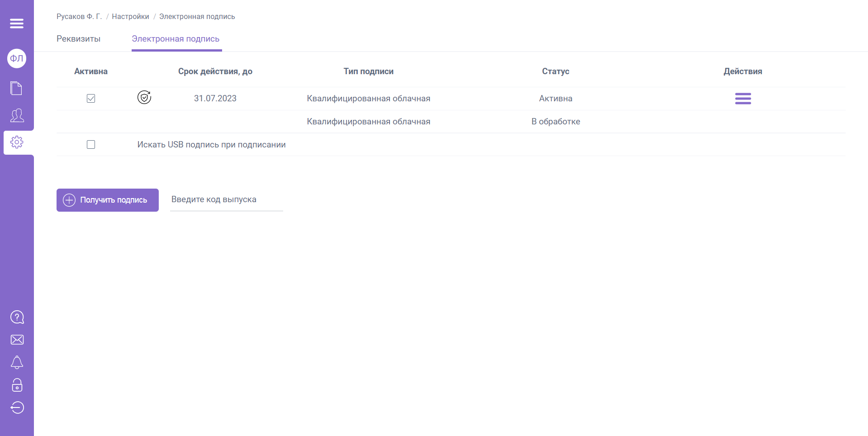Enable Искать USB подпись при подписании
The width and height of the screenshot is (868, 436).
(91, 145)
